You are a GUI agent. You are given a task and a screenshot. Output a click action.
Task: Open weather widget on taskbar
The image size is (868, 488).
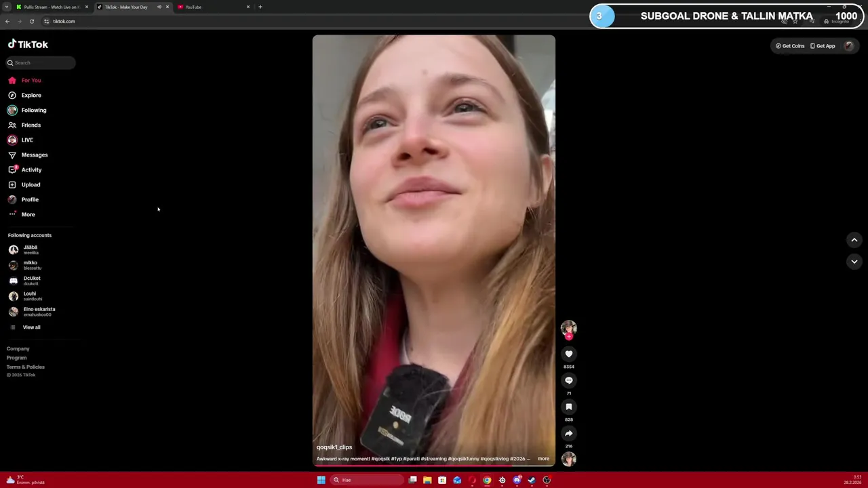[x=26, y=480]
